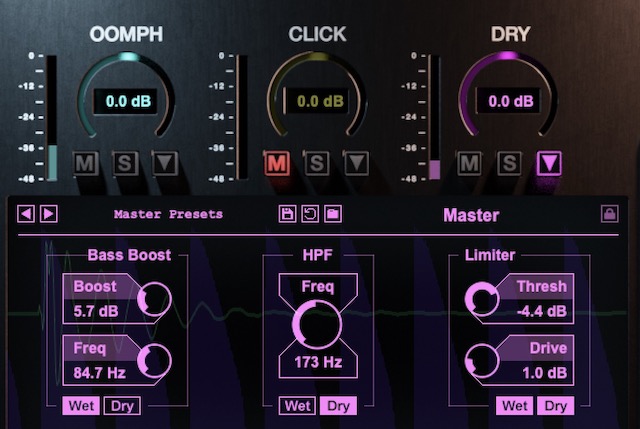
Task: Unmute the CLICK channel
Action: (x=277, y=163)
